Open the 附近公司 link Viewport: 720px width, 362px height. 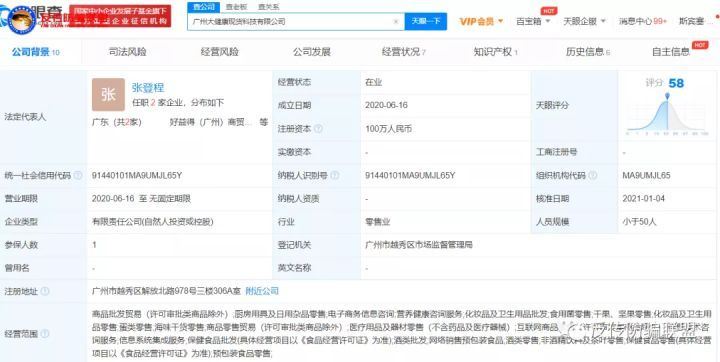click(x=262, y=291)
